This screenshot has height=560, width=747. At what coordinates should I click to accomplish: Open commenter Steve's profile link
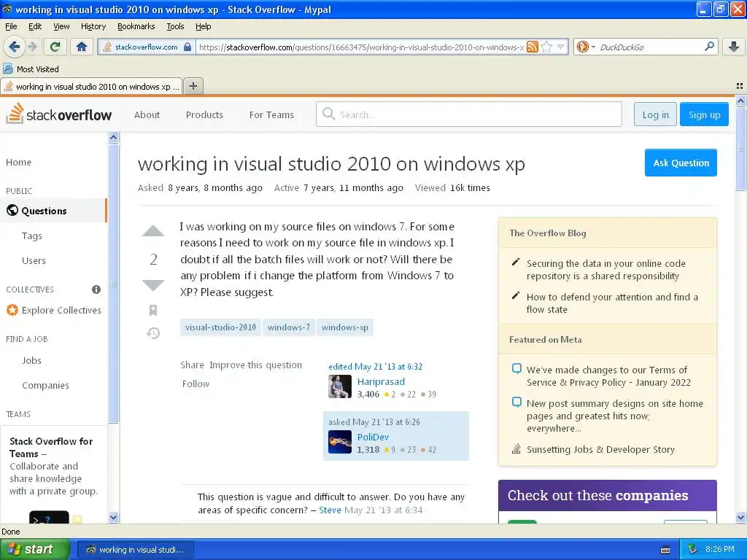(x=330, y=510)
